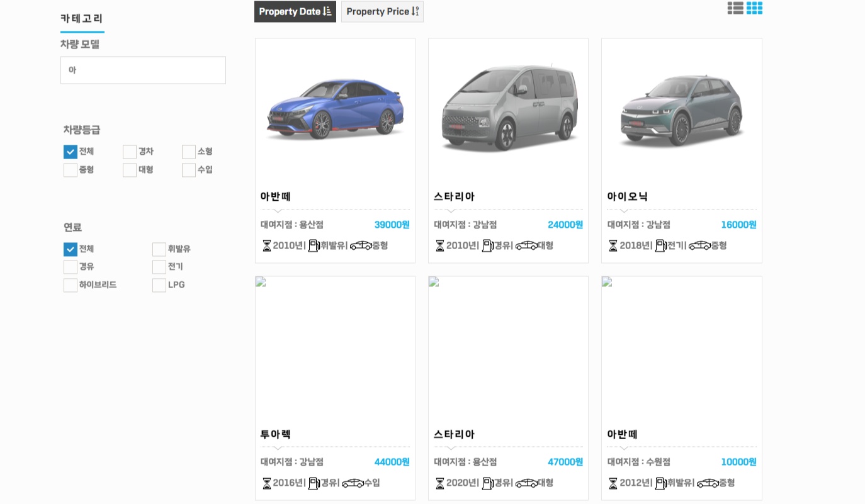Open the green 아이오닉 car photo
This screenshot has width=865, height=504.
[682, 111]
